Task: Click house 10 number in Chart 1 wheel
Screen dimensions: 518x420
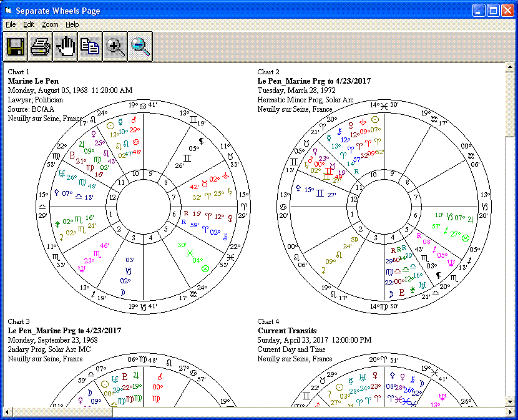Action: click(x=135, y=174)
